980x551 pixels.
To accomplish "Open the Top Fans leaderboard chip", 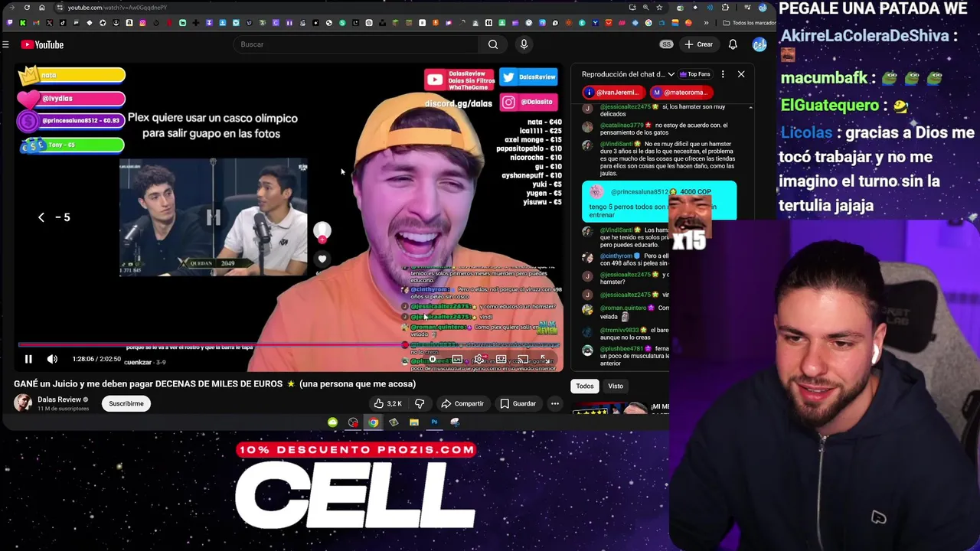I will click(x=694, y=74).
